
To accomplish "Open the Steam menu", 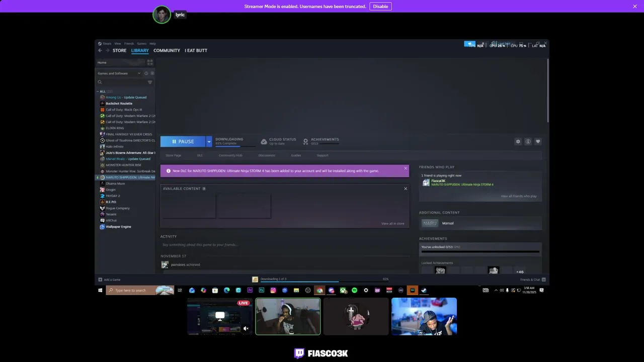I will [x=106, y=44].
